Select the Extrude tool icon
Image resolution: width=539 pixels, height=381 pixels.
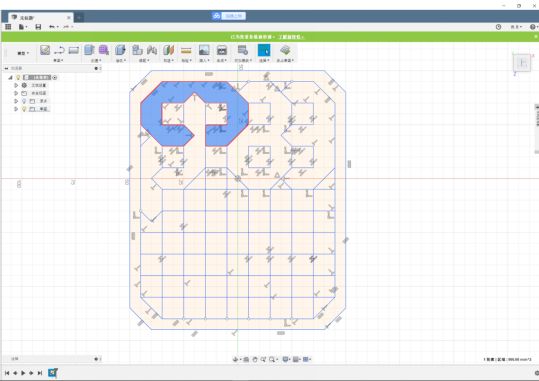click(x=89, y=50)
